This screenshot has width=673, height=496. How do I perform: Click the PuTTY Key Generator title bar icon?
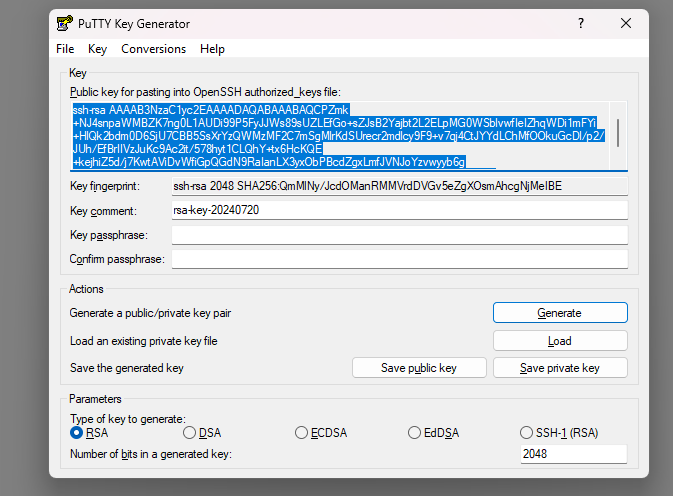[65, 24]
